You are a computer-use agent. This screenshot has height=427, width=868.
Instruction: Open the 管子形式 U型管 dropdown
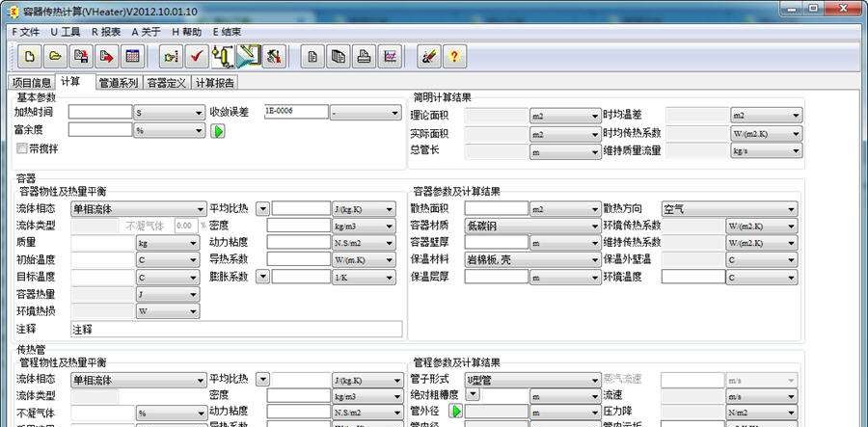tap(533, 380)
